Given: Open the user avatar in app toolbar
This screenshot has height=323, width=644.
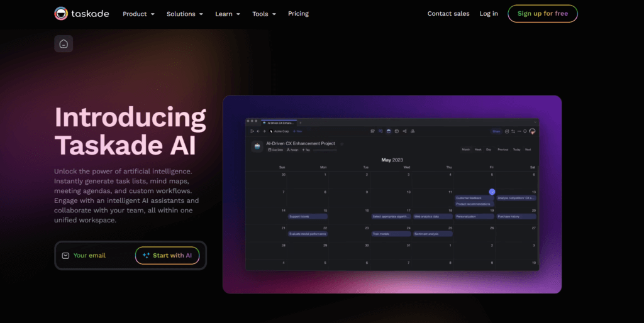Looking at the screenshot, I should click(x=532, y=131).
